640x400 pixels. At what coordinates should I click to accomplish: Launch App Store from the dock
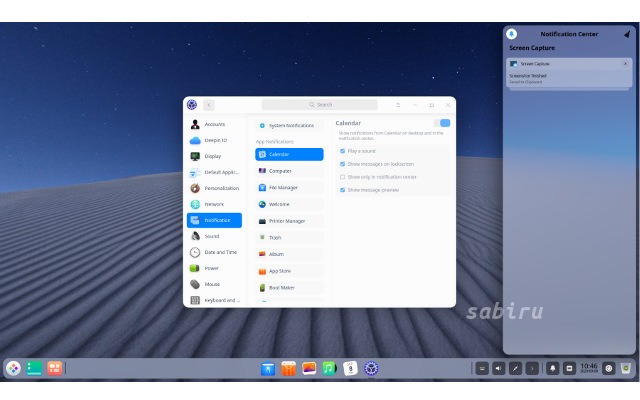(289, 369)
